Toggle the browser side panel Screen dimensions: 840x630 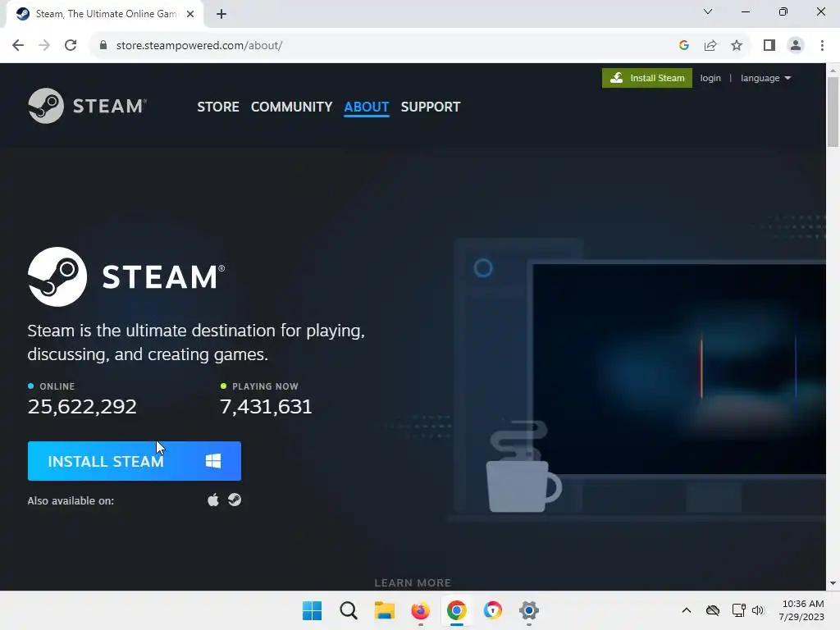[x=769, y=46]
